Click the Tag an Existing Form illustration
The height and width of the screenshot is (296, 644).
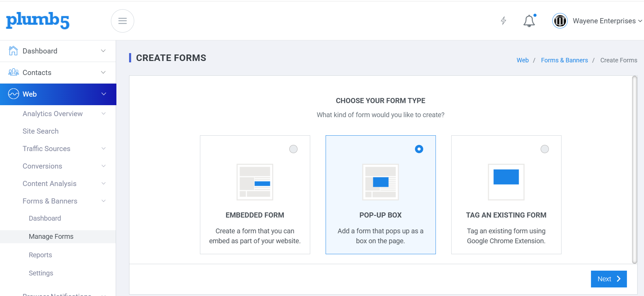point(506,182)
